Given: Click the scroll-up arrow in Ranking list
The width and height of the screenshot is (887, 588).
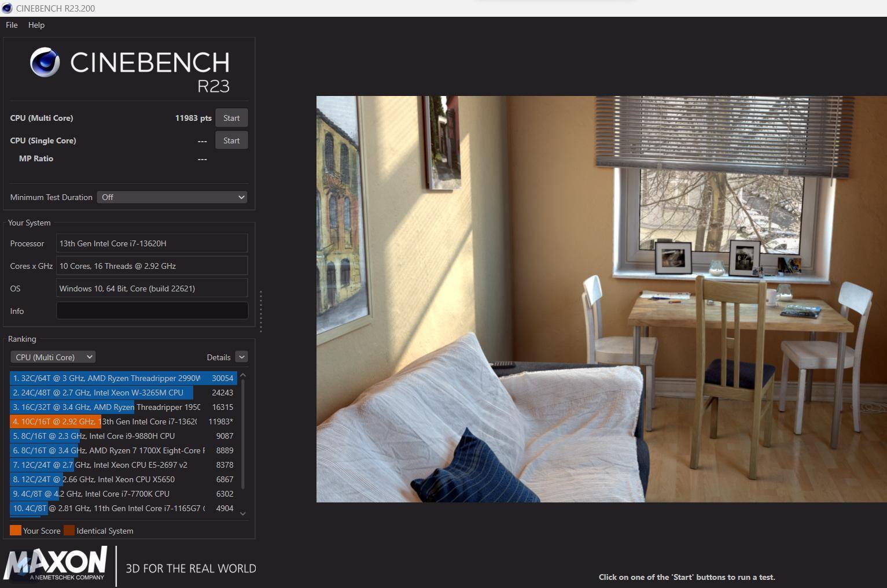Looking at the screenshot, I should coord(243,376).
